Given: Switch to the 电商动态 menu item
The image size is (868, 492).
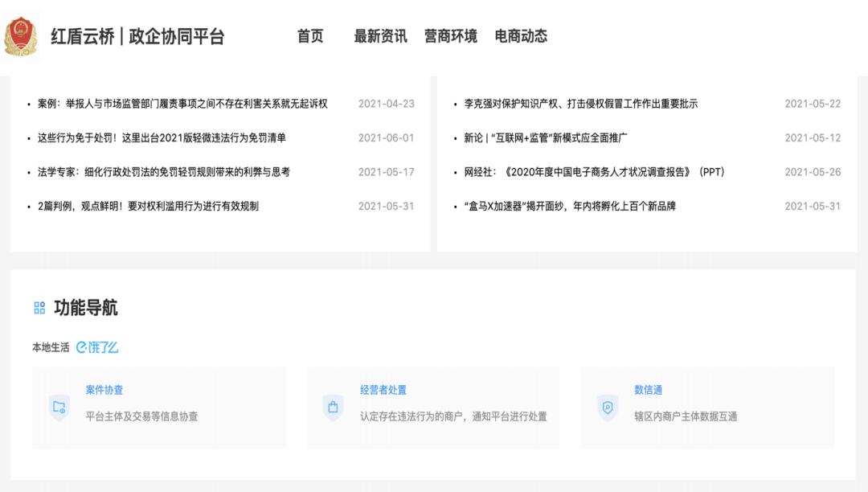Looking at the screenshot, I should pyautogui.click(x=521, y=36).
